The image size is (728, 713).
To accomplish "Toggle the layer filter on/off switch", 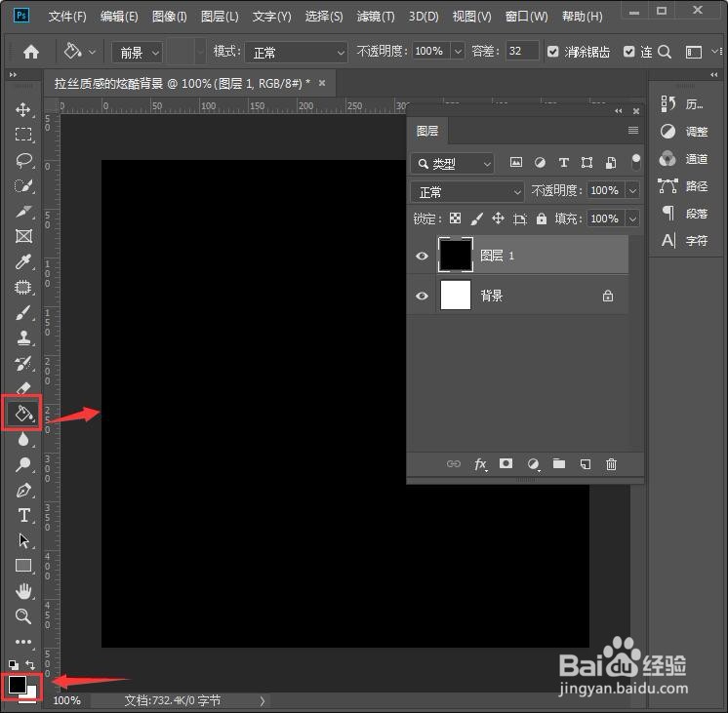I will pos(636,162).
